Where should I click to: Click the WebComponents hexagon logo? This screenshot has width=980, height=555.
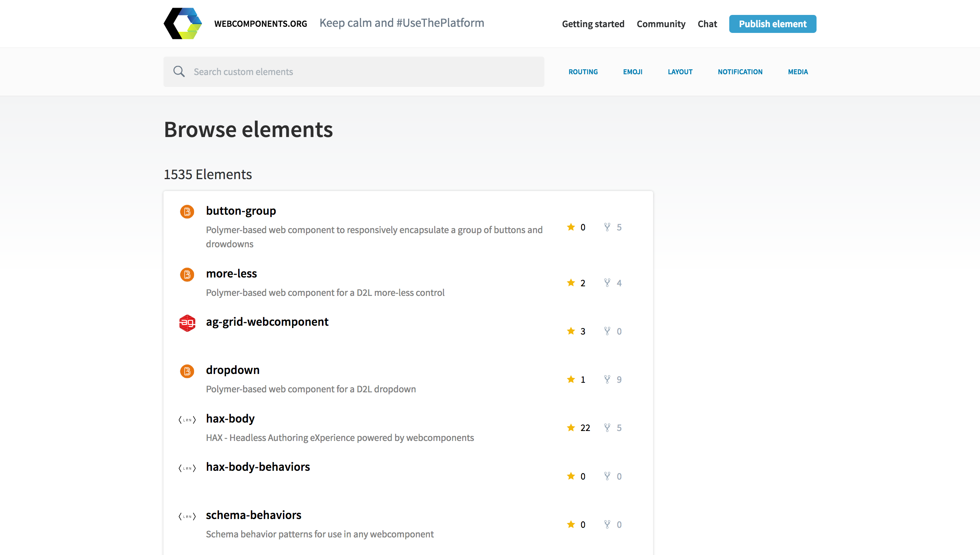(183, 23)
